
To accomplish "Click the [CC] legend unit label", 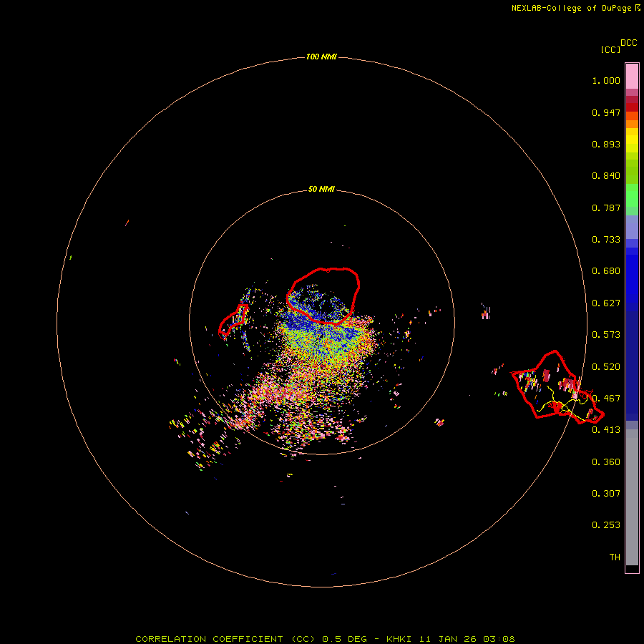I will pyautogui.click(x=611, y=49).
